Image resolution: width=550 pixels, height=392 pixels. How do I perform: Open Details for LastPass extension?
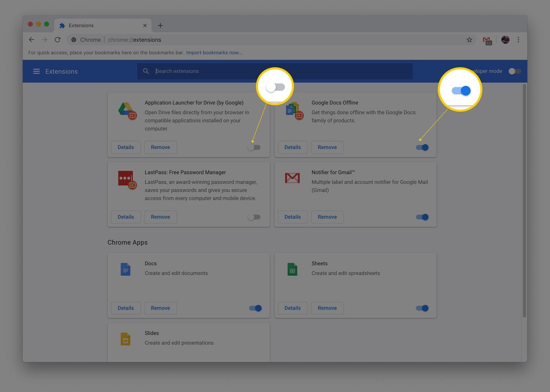pyautogui.click(x=125, y=217)
